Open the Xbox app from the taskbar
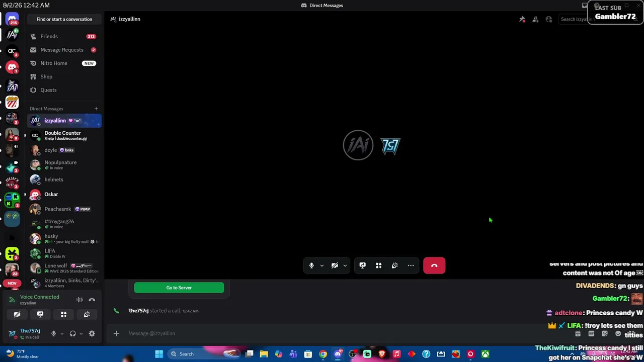This screenshot has height=362, width=644. [x=485, y=354]
